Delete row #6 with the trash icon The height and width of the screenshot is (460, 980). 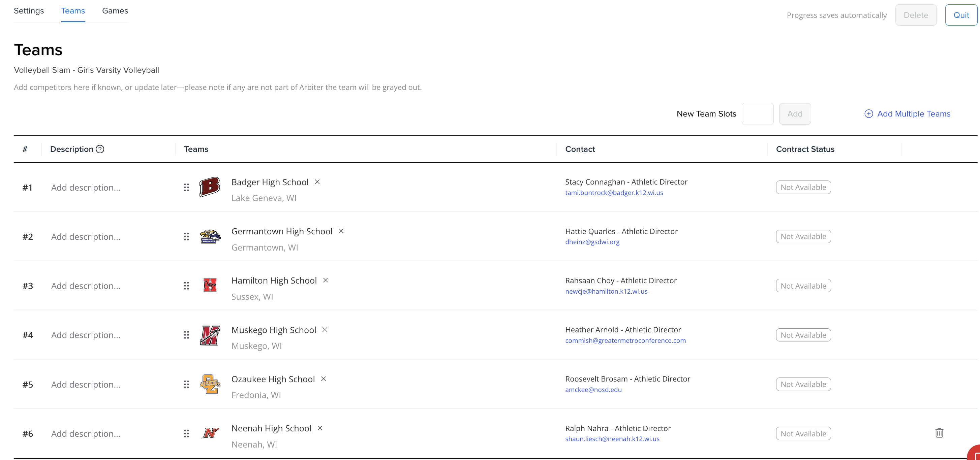click(939, 433)
